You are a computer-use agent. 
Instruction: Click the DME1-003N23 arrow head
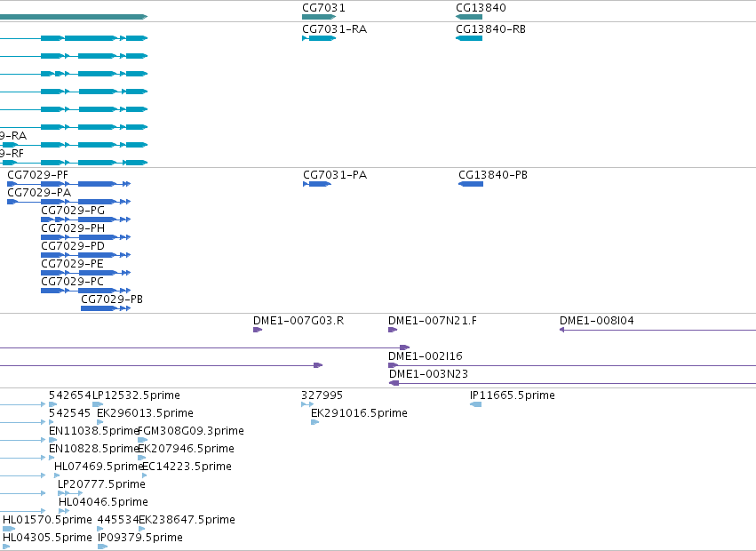(394, 383)
